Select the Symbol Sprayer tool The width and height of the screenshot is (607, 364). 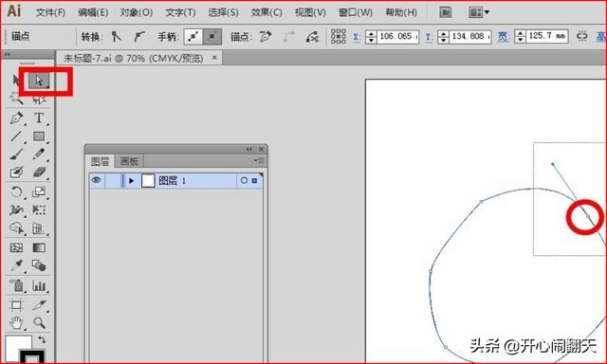click(x=16, y=285)
